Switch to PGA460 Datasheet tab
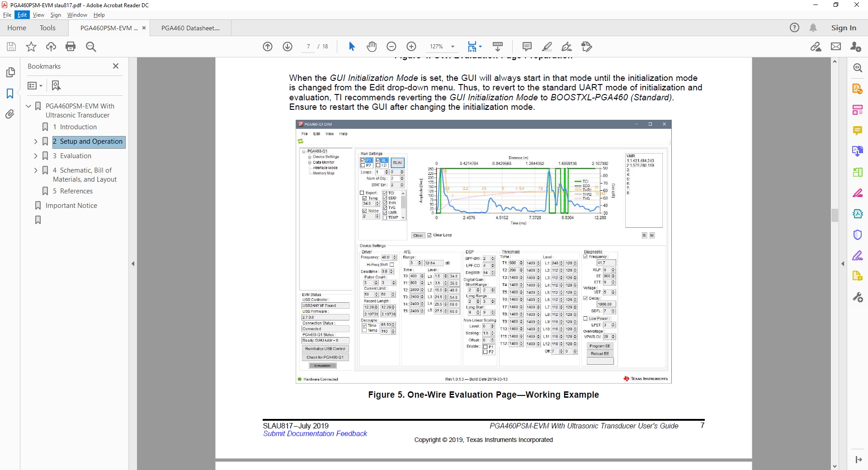The image size is (868, 470). pos(190,28)
